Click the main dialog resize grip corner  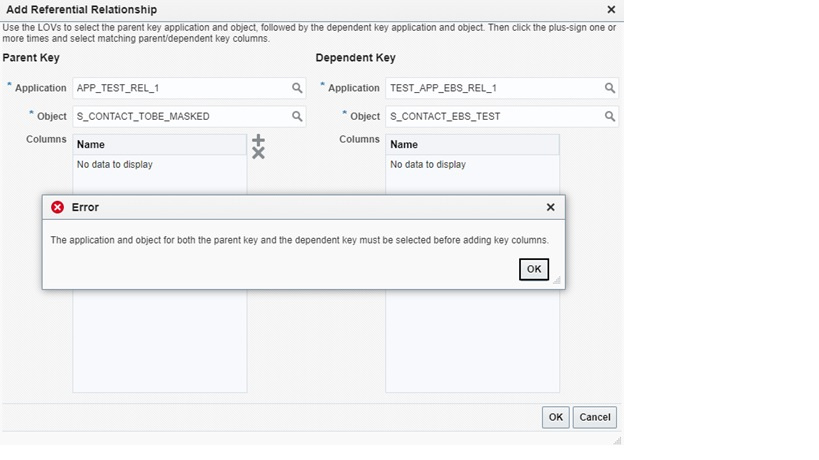click(x=617, y=441)
